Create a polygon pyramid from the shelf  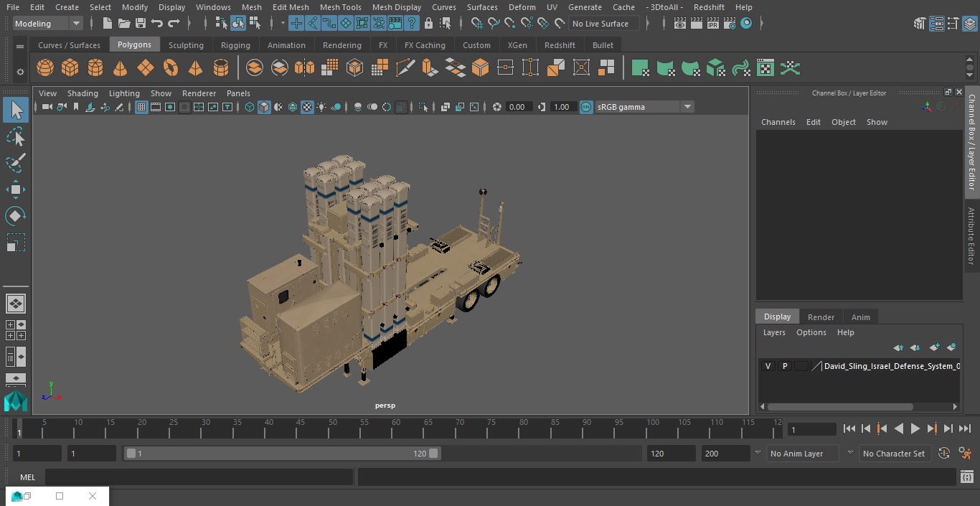(x=195, y=68)
